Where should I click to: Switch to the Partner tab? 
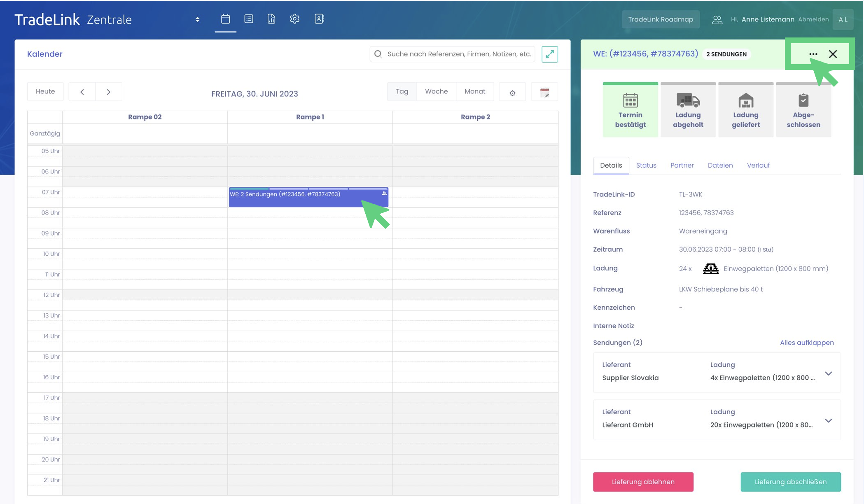pyautogui.click(x=682, y=165)
